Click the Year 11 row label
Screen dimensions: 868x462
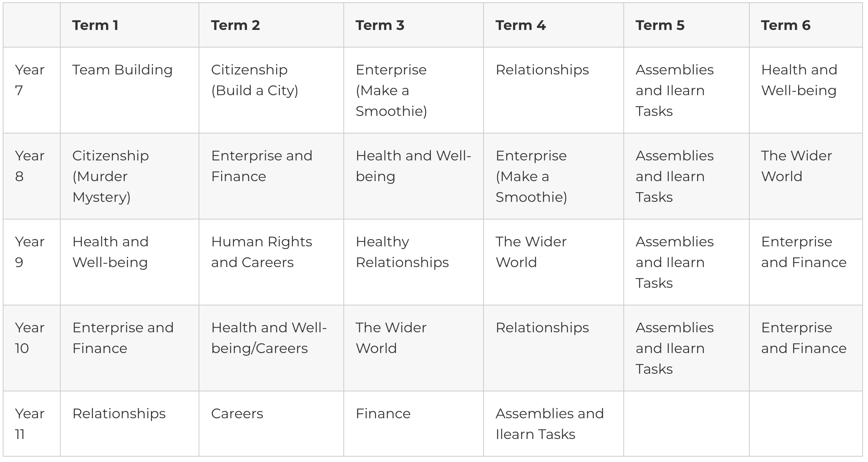tap(30, 424)
